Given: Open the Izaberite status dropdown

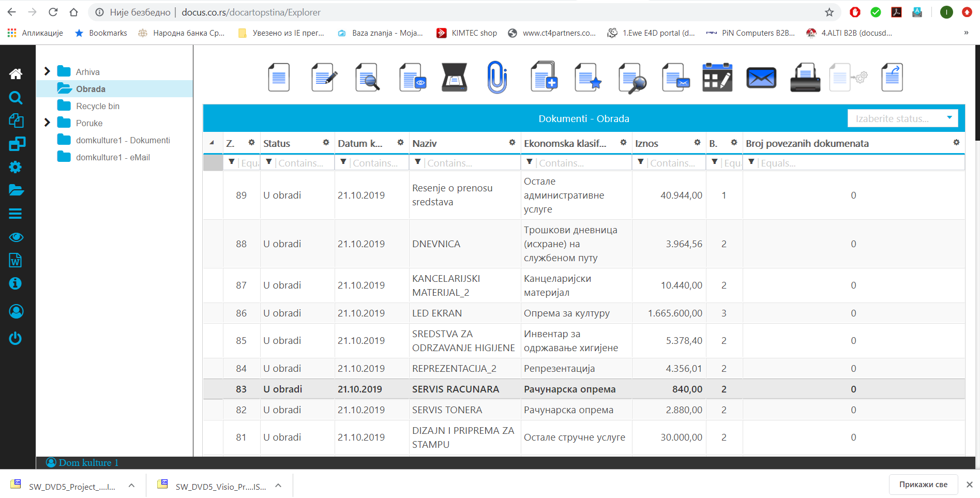Looking at the screenshot, I should click(902, 118).
